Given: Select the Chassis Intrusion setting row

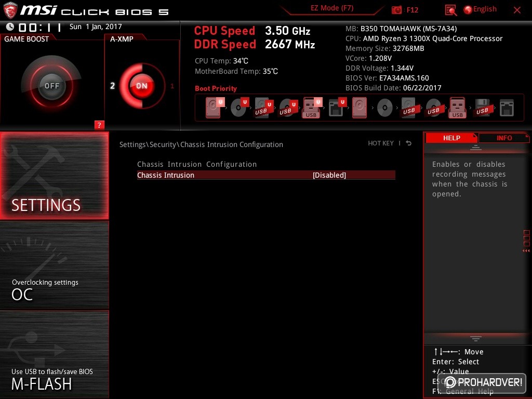Looking at the screenshot, I should click(266, 175).
